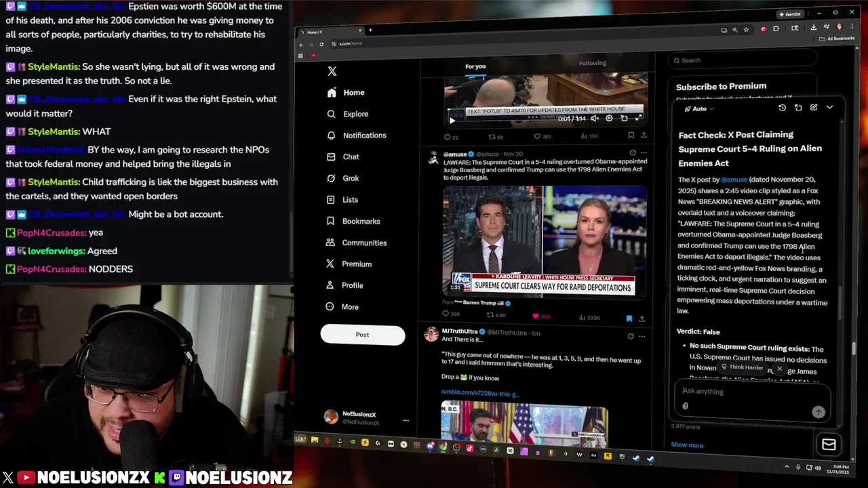The height and width of the screenshot is (488, 868).
Task: Play the White House video
Action: [x=452, y=120]
